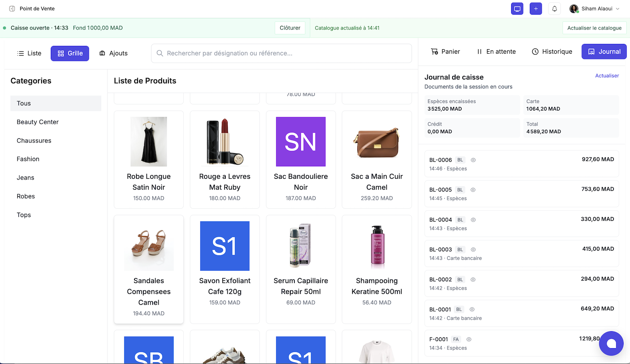This screenshot has height=364, width=630.
Task: Click the BL-0005 document number
Action: 441,190
